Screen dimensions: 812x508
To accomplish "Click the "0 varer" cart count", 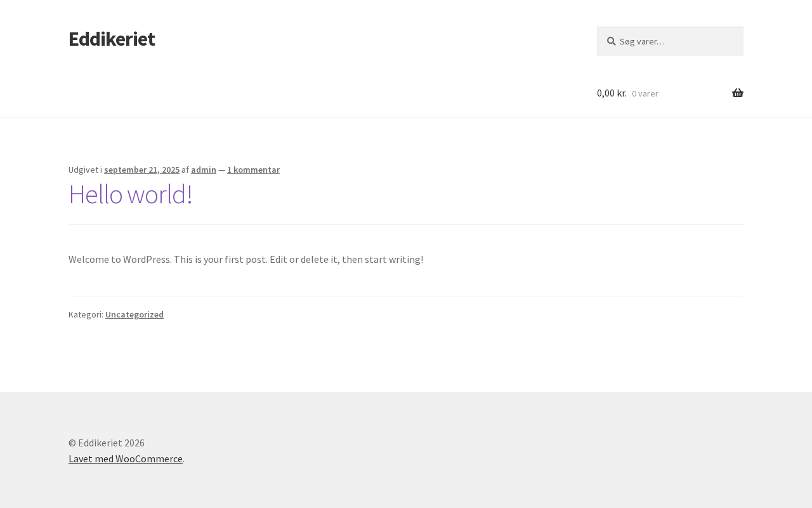I will [645, 94].
